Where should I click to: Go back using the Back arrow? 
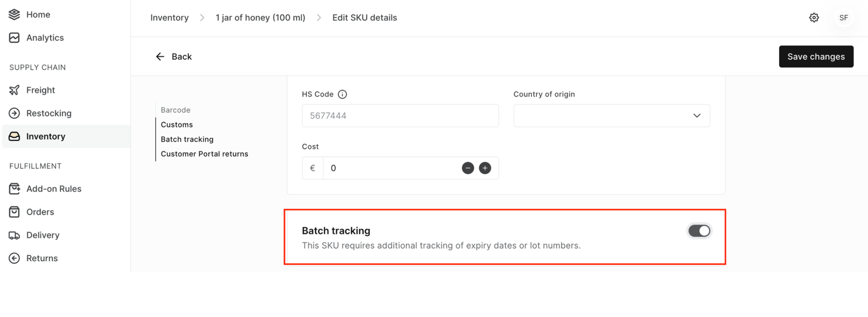(x=160, y=56)
